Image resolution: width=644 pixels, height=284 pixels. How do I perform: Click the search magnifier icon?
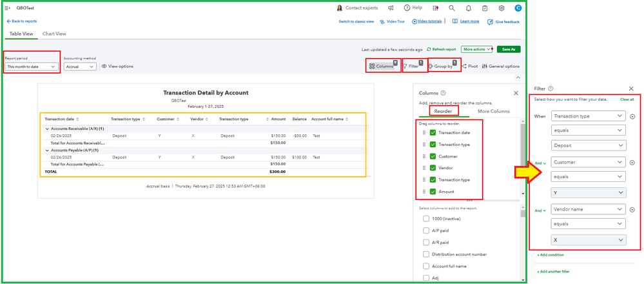(452, 8)
